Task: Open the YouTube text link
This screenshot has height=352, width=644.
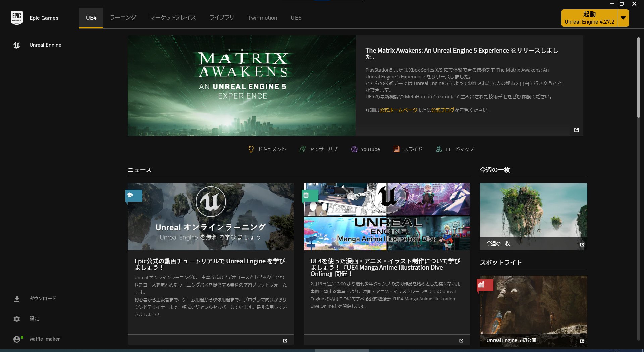Action: click(370, 149)
